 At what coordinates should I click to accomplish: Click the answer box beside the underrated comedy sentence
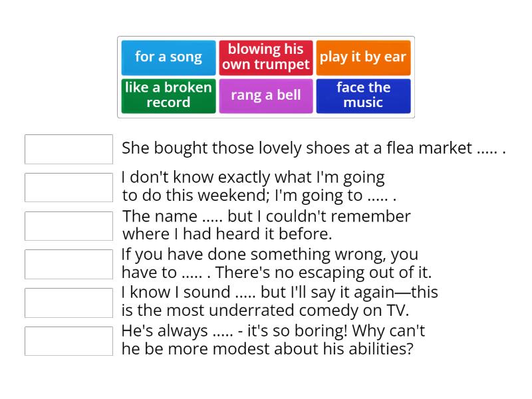(x=68, y=302)
